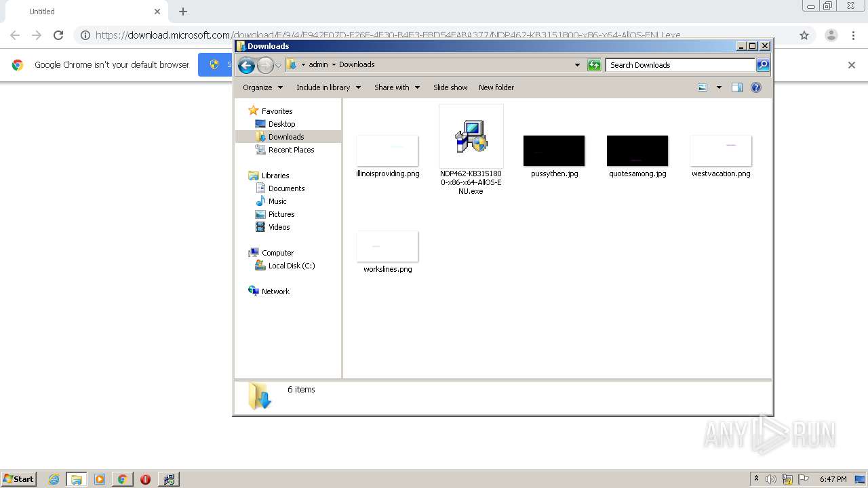
Task: Click the Chrome address bar URL
Action: (x=388, y=35)
